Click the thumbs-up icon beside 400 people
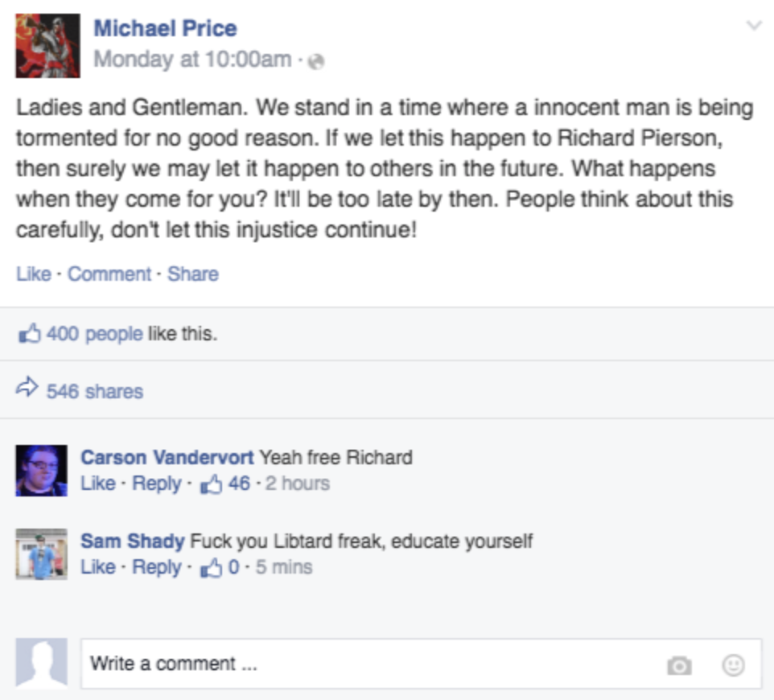Image resolution: width=774 pixels, height=700 pixels. click(29, 333)
